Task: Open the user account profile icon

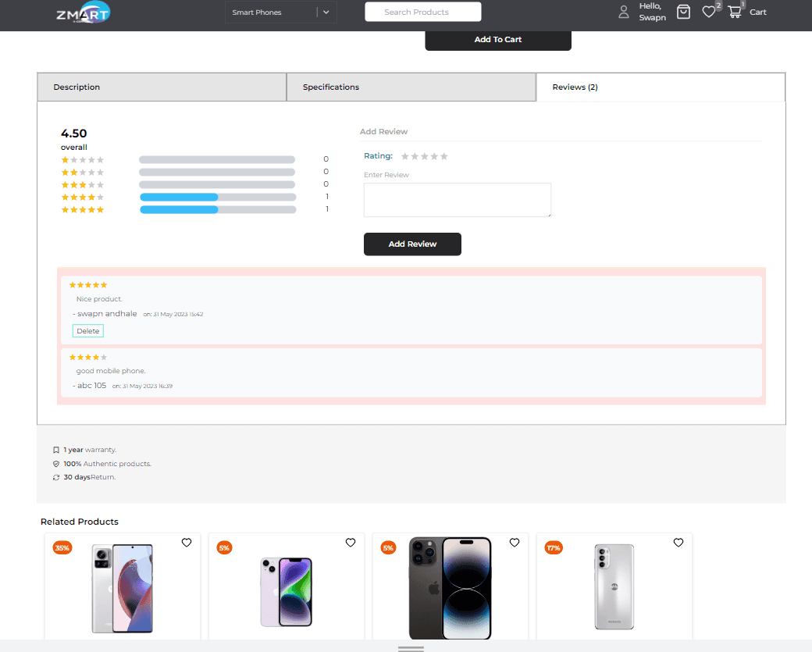Action: click(624, 12)
